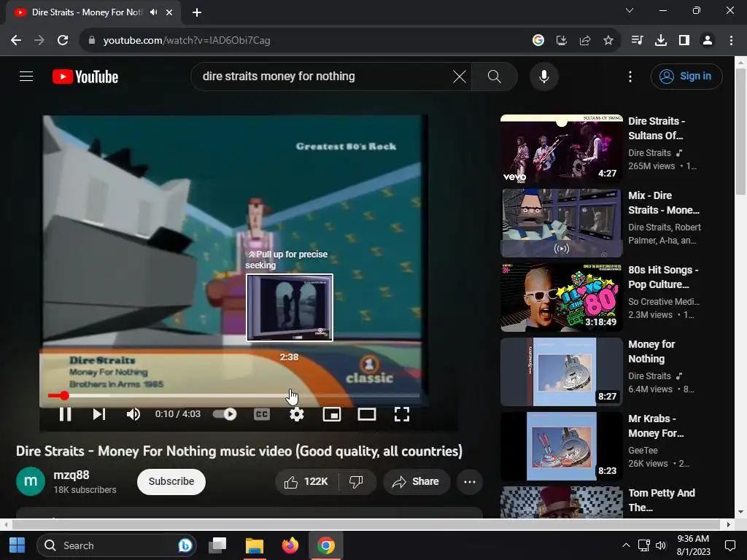Screen dimensions: 747x560
Task: Open Chrome downloads
Action: coord(661,41)
